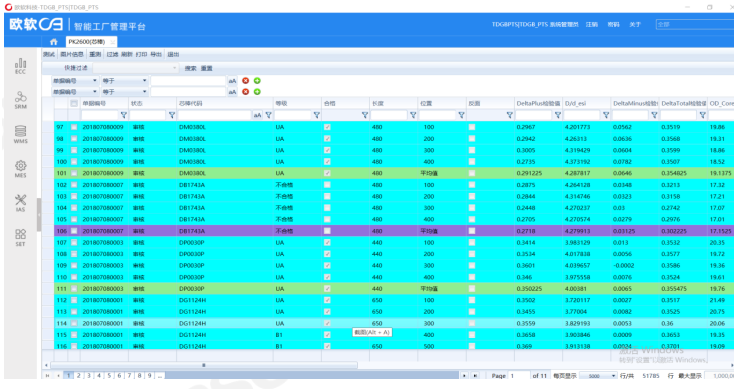Close the PK2600 tab
Screen dimensions: 734x389
pos(112,42)
